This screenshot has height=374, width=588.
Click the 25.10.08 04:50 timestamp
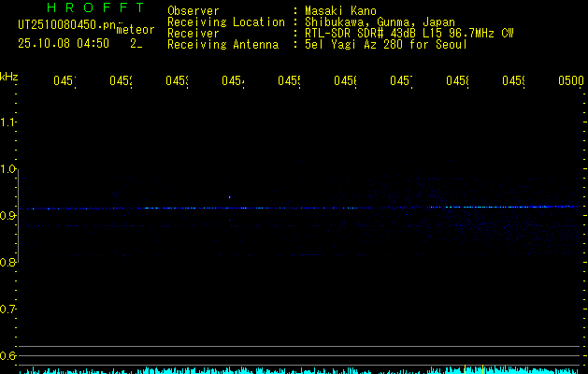(x=63, y=43)
